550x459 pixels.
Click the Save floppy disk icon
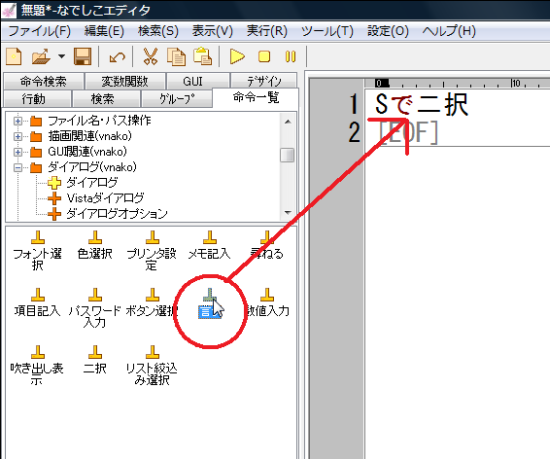(82, 56)
